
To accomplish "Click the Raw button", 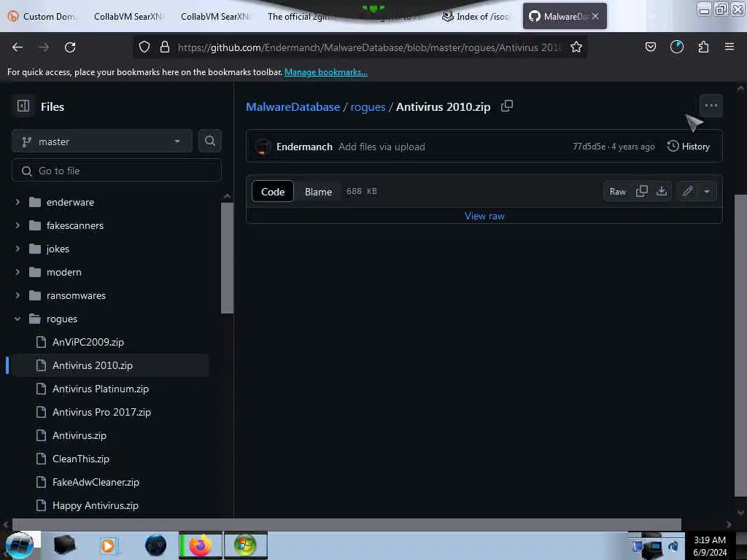I will pyautogui.click(x=617, y=192).
